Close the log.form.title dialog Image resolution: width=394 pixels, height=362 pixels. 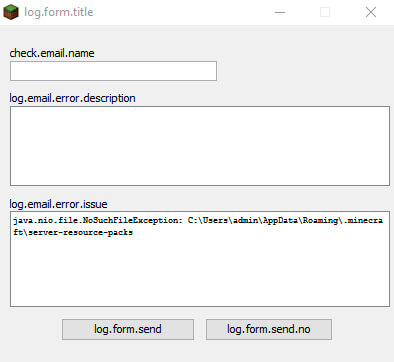[371, 12]
